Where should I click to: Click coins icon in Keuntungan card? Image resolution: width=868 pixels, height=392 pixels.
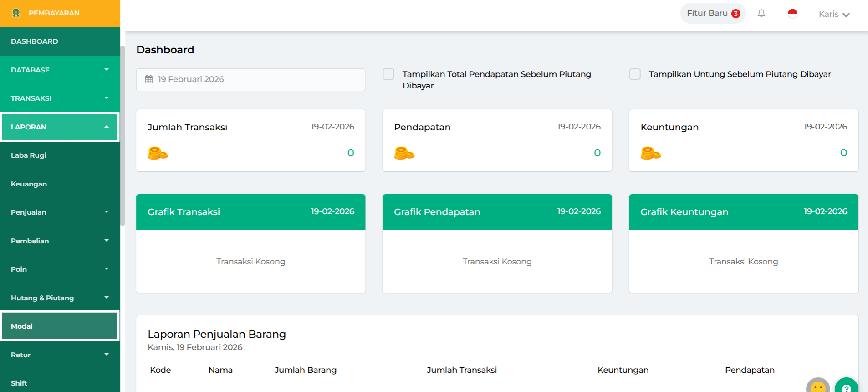(650, 153)
